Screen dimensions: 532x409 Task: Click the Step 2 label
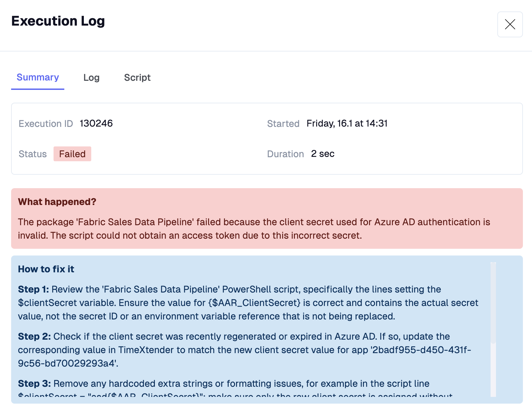click(34, 336)
